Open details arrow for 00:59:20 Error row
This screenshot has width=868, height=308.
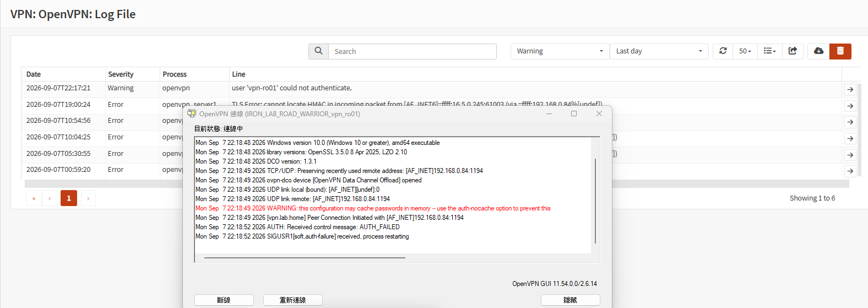coord(850,171)
